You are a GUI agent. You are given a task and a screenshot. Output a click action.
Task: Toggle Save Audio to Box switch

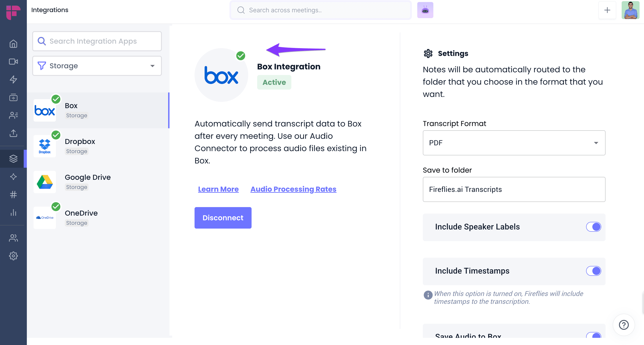(593, 335)
